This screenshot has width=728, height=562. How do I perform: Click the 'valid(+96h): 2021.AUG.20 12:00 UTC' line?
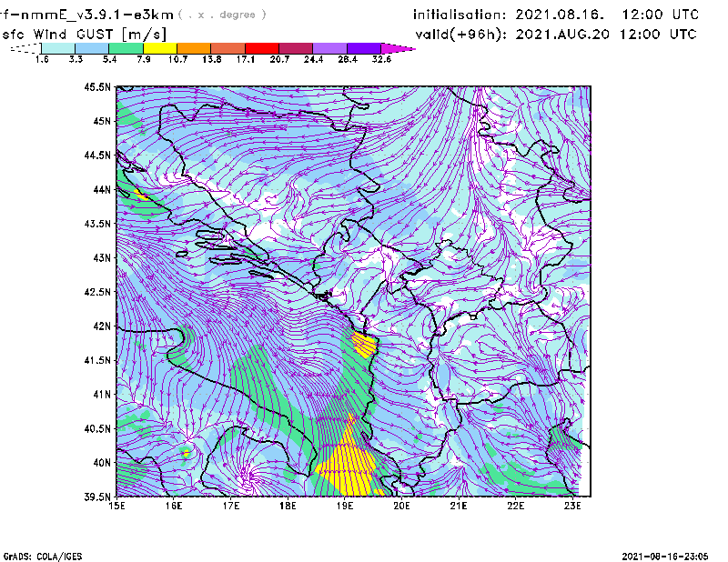556,35
